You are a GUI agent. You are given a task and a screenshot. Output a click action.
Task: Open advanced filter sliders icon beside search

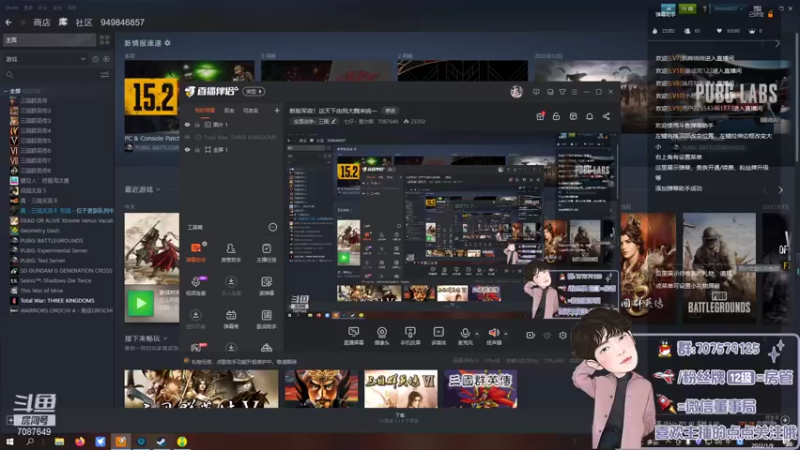pyautogui.click(x=105, y=75)
